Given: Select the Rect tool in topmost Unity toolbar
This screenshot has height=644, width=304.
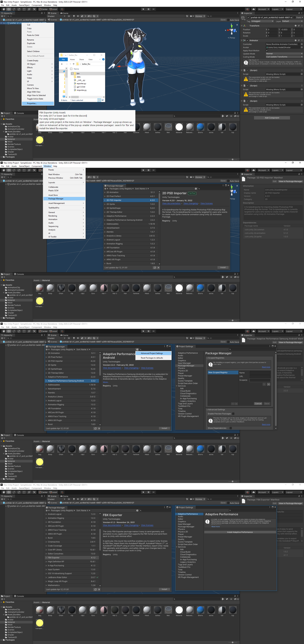Looking at the screenshot, I should (24, 9).
